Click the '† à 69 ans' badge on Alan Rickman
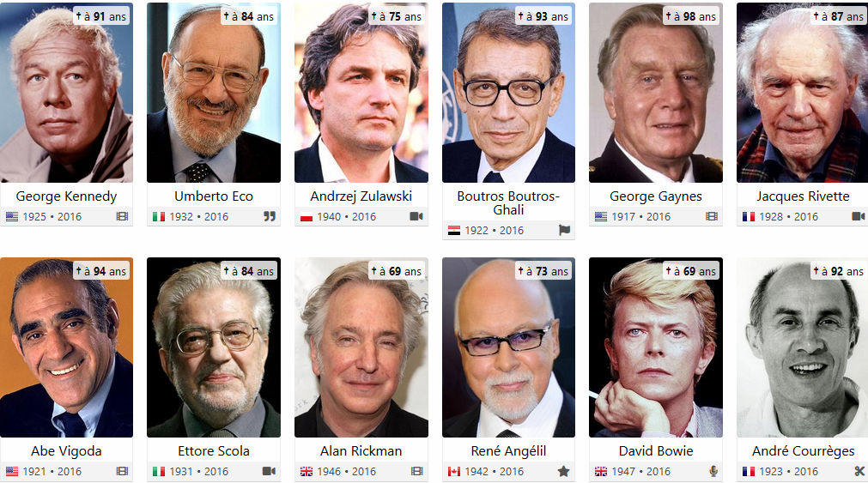This screenshot has height=483, width=868. coord(396,271)
